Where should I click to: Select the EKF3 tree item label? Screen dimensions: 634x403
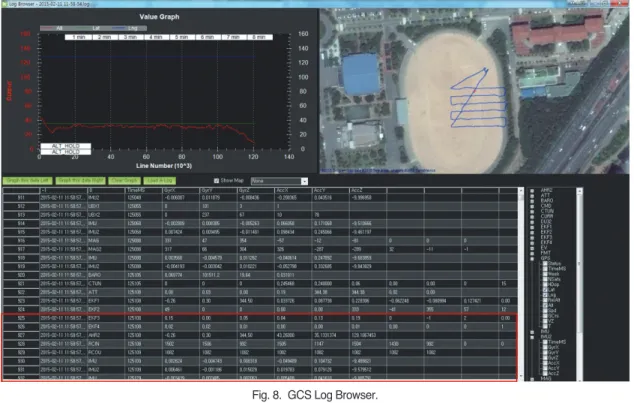(546, 237)
